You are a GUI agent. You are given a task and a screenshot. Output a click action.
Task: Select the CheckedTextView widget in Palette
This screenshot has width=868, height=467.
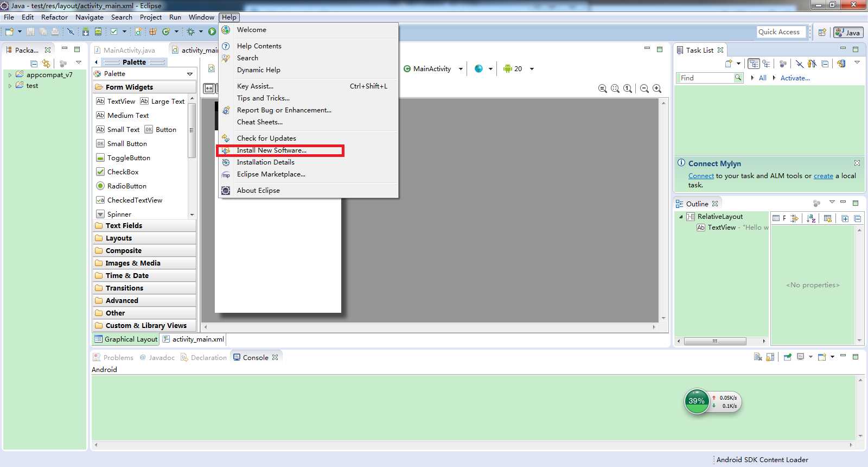129,200
